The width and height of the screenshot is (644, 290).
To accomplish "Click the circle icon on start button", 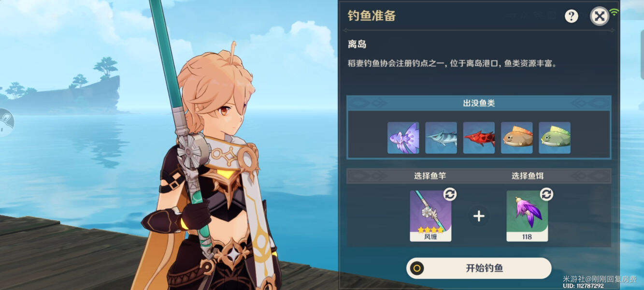I will click(x=416, y=268).
